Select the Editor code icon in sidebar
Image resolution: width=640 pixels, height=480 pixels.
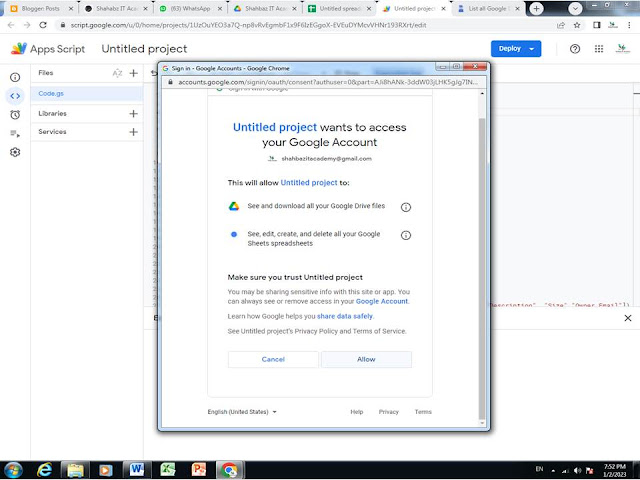(x=15, y=96)
